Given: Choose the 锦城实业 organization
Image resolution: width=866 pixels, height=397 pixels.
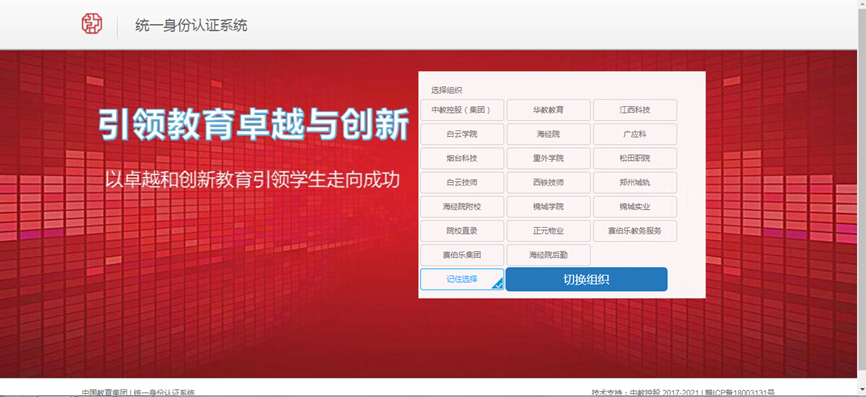Looking at the screenshot, I should (635, 207).
